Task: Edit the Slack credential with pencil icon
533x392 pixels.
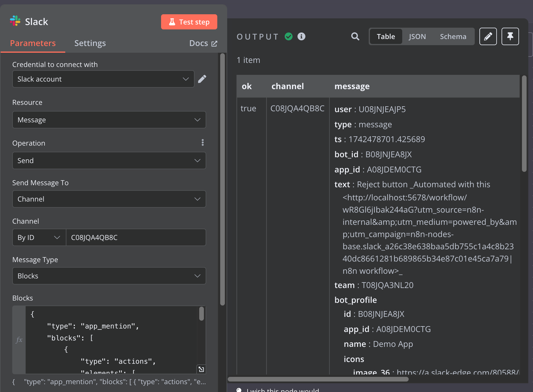Action: point(202,79)
